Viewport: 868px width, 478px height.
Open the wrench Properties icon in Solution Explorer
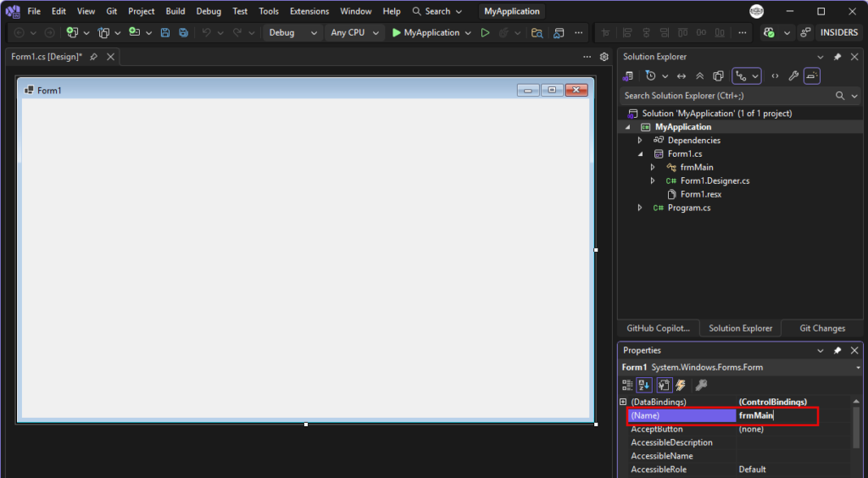[x=793, y=76]
